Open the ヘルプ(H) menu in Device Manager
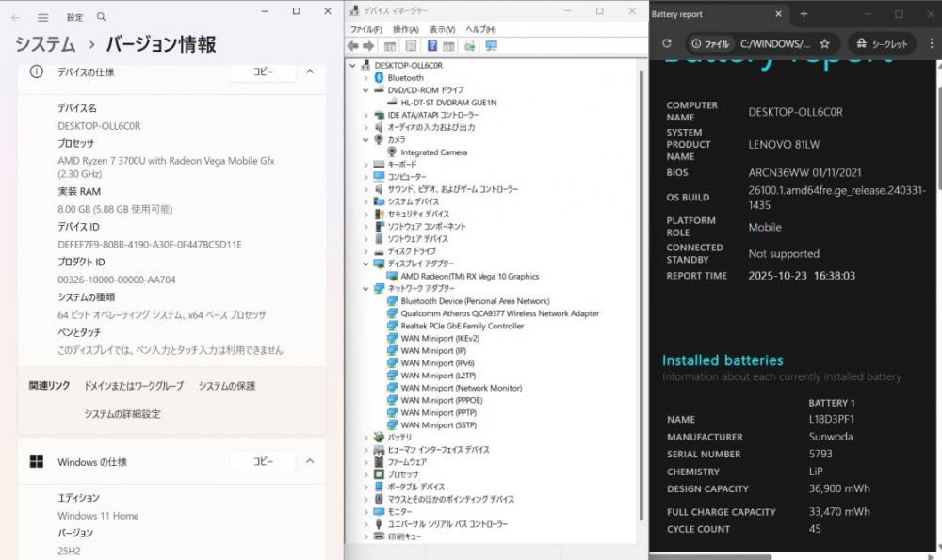942x560 pixels. pos(480,29)
